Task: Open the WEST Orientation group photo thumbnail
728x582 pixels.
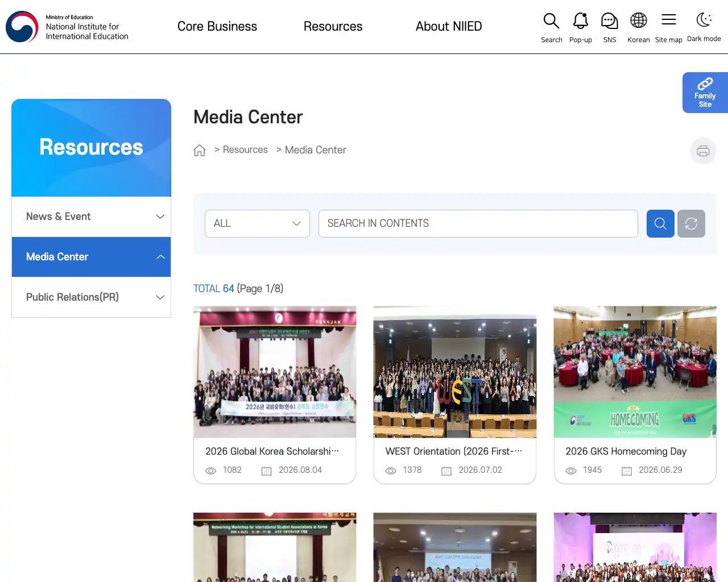Action: coord(455,372)
